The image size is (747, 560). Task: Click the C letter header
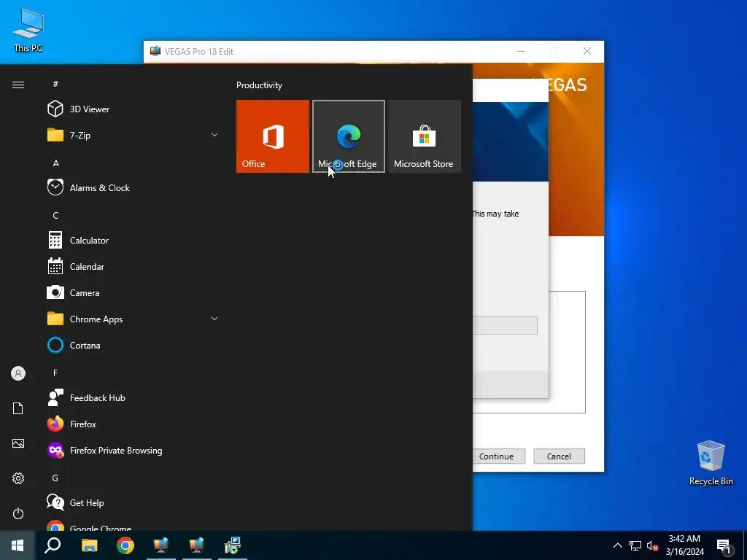coord(55,215)
